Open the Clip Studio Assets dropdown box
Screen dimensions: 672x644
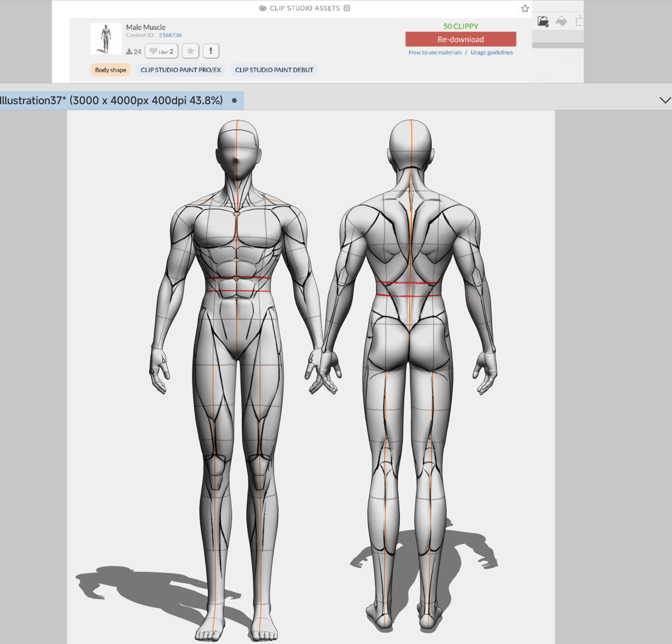347,8
